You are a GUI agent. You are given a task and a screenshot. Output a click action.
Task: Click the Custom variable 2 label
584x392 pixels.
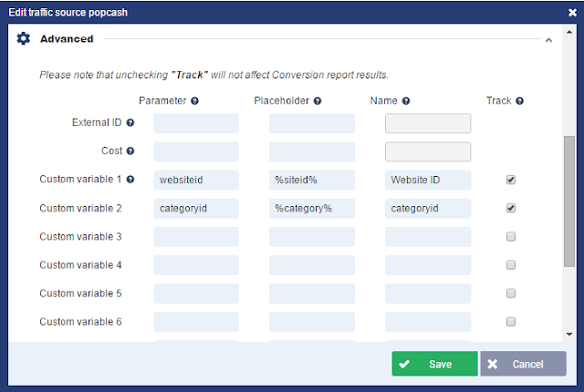point(80,208)
